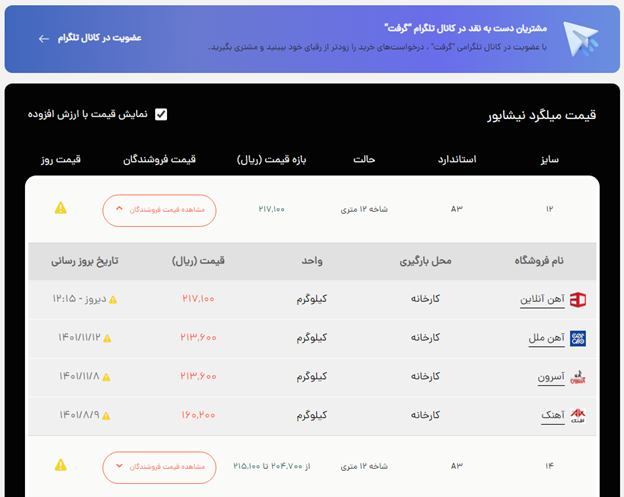Click the آسرون store logo
The image size is (624, 497).
577,377
